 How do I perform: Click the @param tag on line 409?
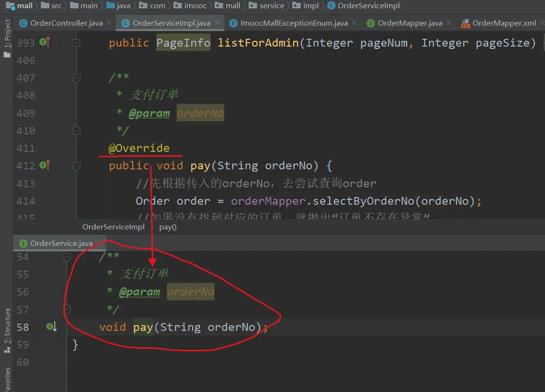coord(149,114)
